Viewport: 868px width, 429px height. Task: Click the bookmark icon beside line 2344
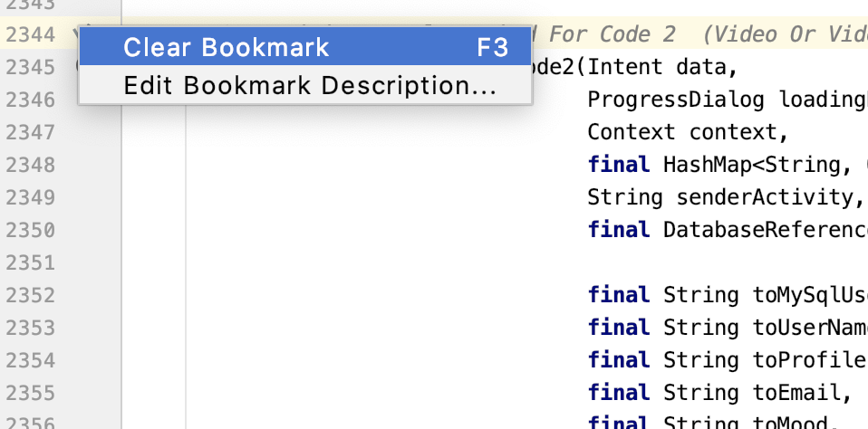tap(76, 35)
